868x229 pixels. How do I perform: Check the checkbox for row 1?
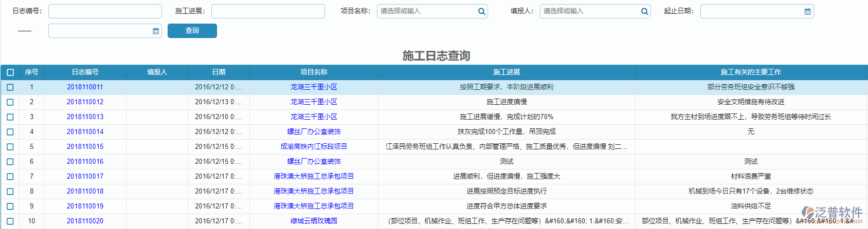coord(10,87)
